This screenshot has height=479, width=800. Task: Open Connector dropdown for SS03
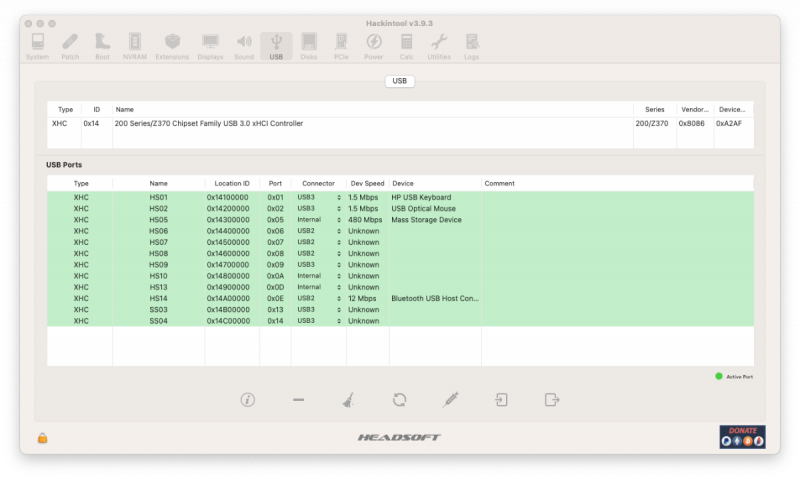[x=319, y=310]
